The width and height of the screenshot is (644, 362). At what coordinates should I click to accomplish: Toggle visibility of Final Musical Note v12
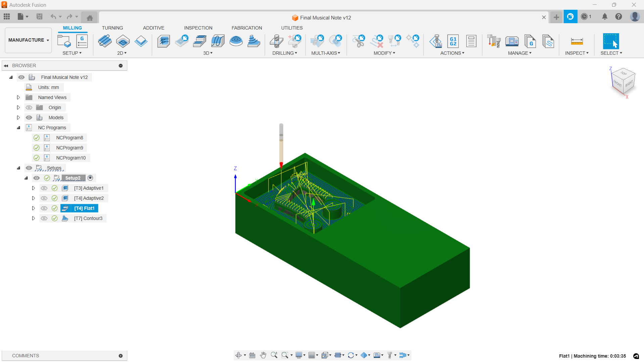tap(21, 77)
